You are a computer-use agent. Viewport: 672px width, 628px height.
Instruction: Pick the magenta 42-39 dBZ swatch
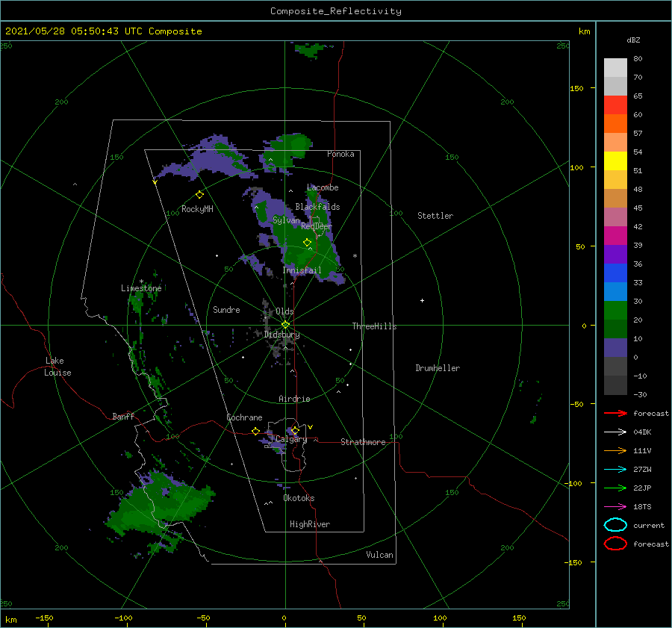pyautogui.click(x=615, y=236)
